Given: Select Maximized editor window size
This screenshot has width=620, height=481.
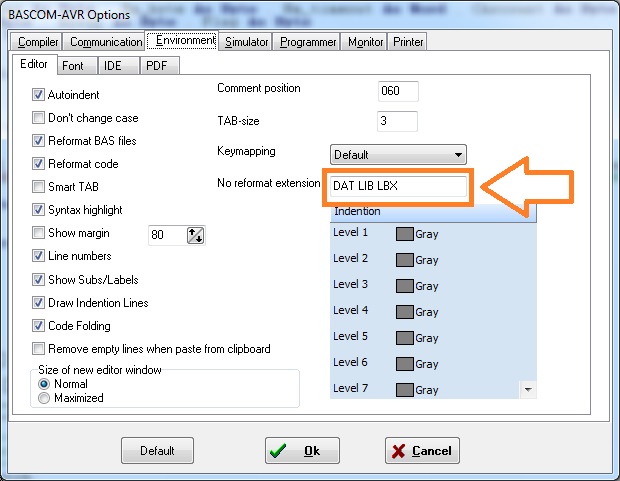Looking at the screenshot, I should coord(43,398).
